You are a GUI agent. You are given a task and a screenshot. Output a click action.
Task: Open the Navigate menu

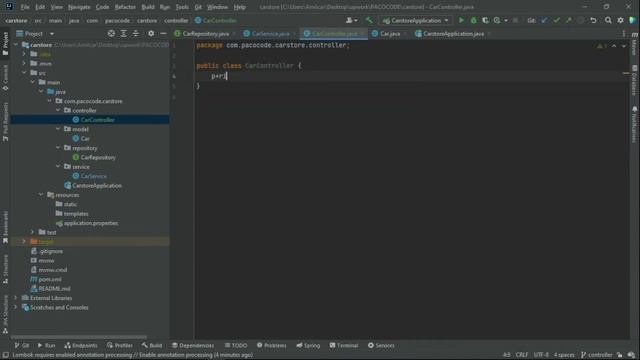79,7
